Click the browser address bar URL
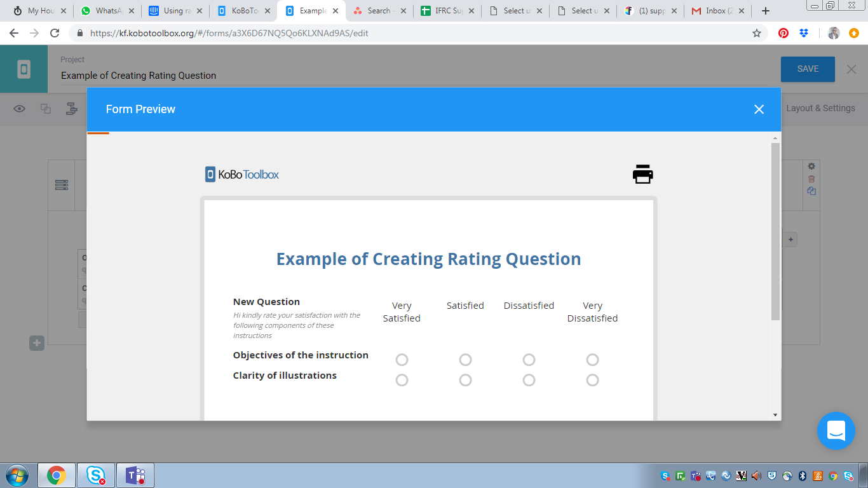This screenshot has height=488, width=868. [229, 33]
